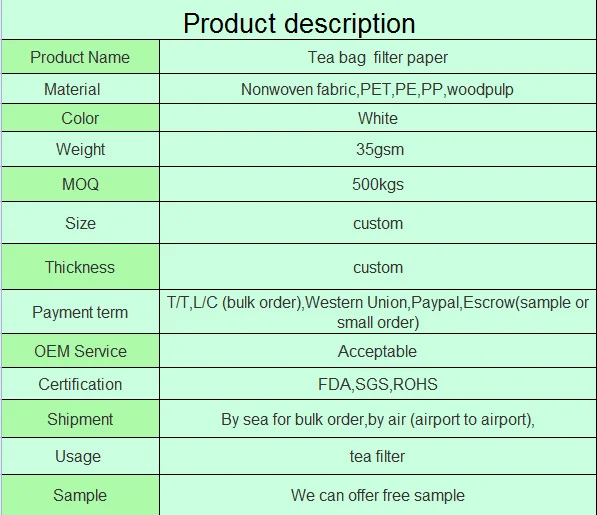
Task: Click the Product description heading
Action: coord(299,24)
